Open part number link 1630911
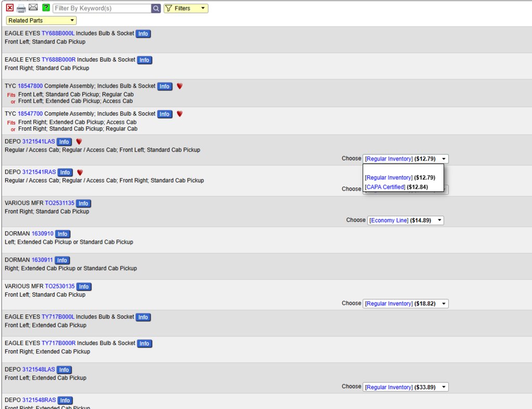The image size is (532, 409). click(x=42, y=260)
